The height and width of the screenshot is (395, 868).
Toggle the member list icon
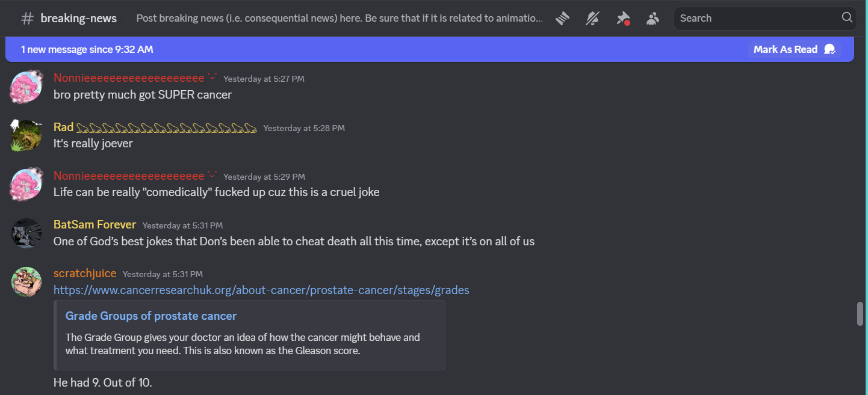click(653, 18)
